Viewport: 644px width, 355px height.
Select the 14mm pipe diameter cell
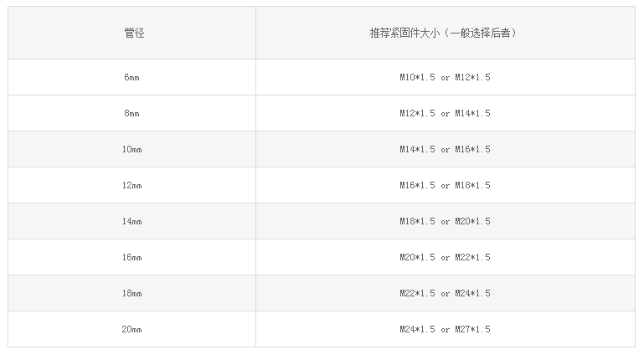(x=132, y=221)
